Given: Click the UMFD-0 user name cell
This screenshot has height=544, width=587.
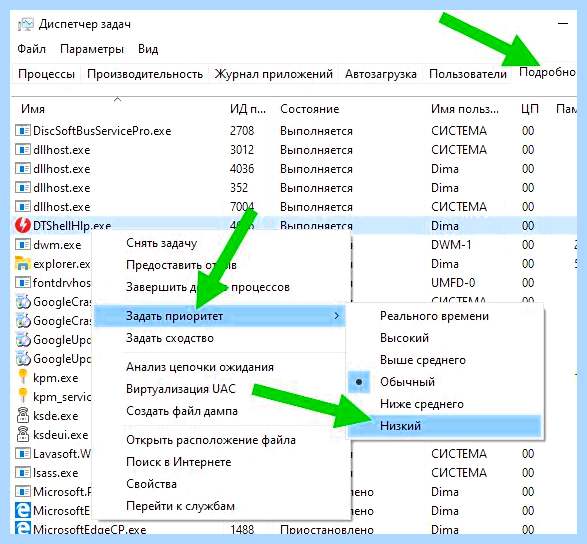Looking at the screenshot, I should (453, 283).
